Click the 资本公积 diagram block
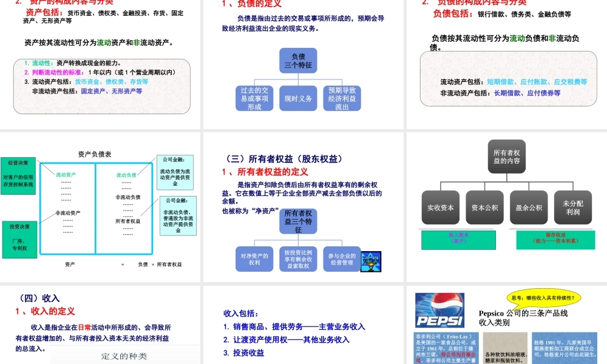The image size is (607, 364). (x=483, y=207)
